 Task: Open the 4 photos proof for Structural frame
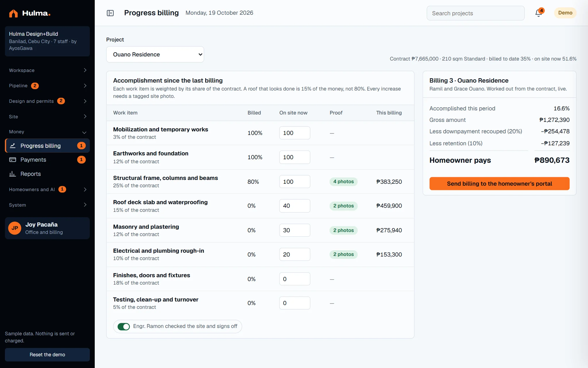[x=343, y=182]
